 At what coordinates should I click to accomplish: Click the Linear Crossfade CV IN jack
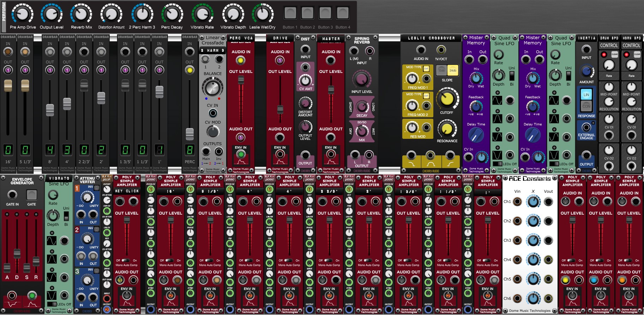click(x=213, y=113)
